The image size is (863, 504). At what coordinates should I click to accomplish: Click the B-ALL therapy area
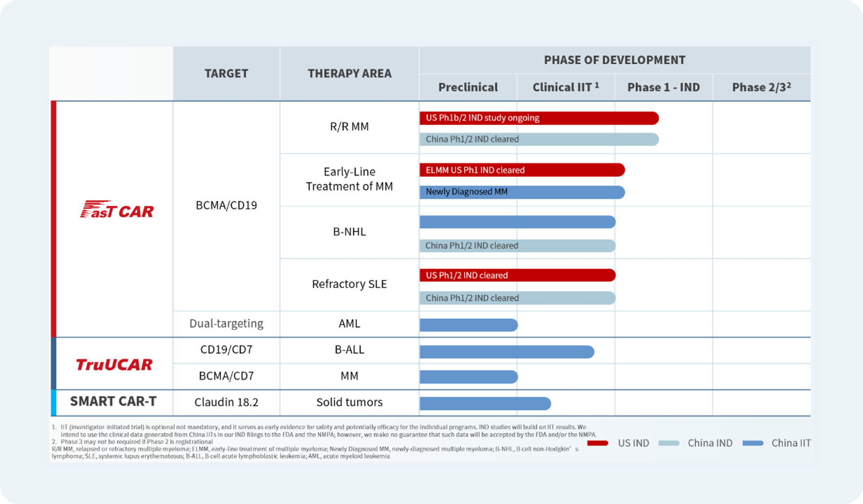point(349,349)
